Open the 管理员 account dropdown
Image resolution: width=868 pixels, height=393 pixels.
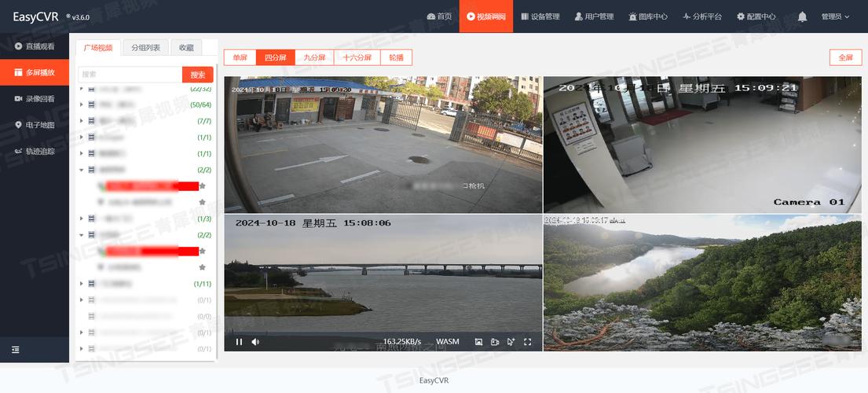[835, 17]
